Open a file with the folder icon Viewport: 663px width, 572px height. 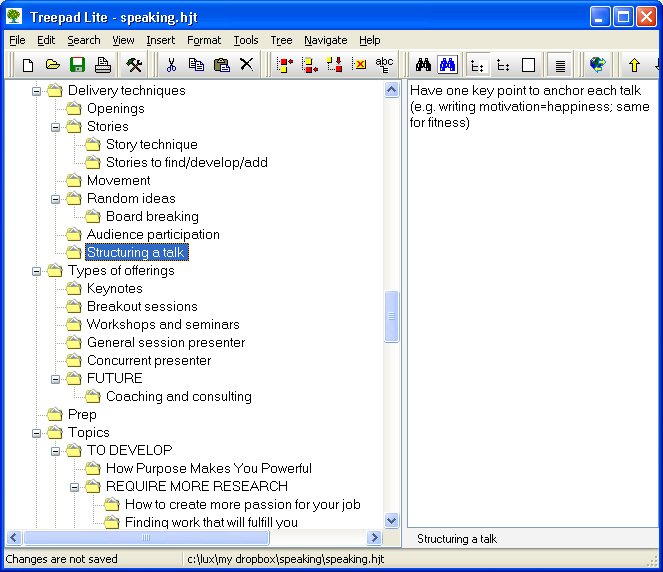(x=53, y=65)
